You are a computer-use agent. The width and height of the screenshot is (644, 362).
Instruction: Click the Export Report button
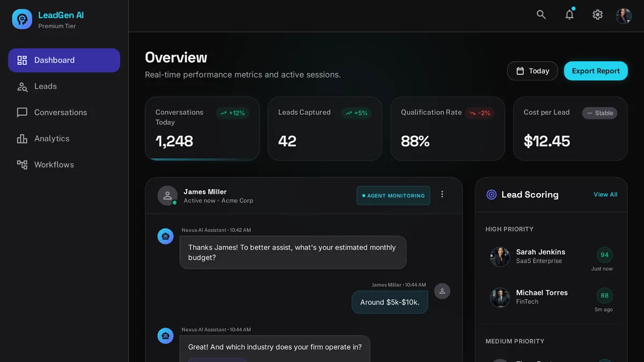pos(596,71)
